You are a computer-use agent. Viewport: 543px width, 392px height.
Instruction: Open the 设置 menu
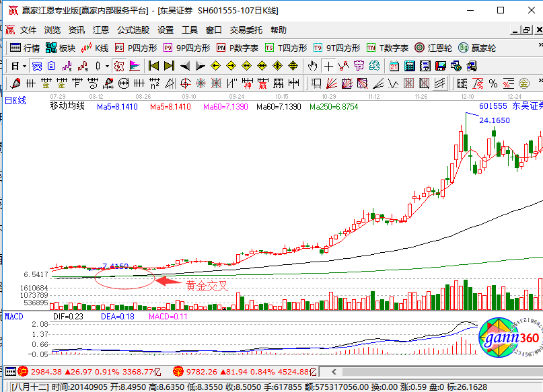pyautogui.click(x=166, y=30)
